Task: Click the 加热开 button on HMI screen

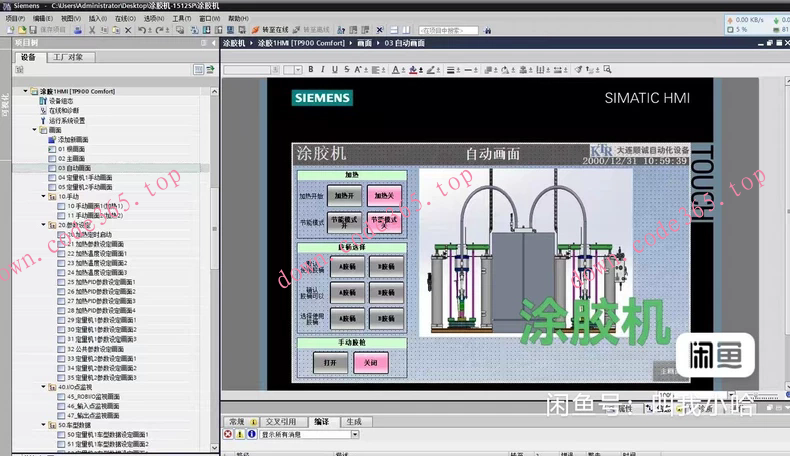Action: point(347,196)
